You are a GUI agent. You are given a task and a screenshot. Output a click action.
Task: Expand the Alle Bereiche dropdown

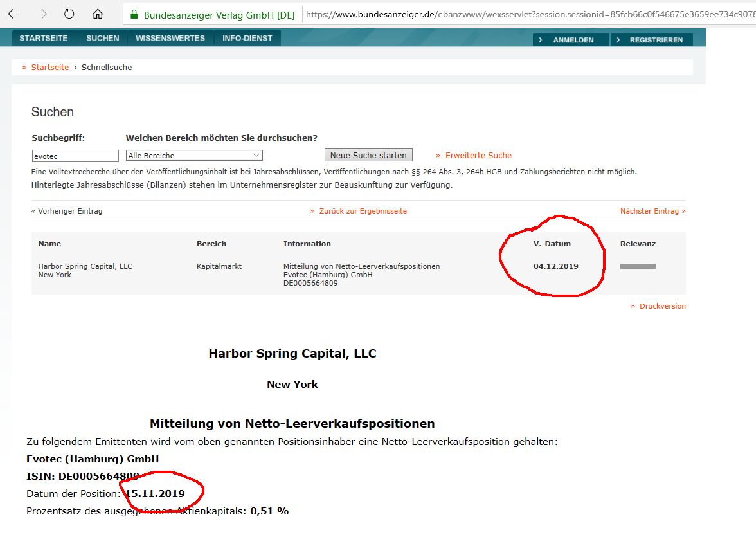tap(194, 155)
